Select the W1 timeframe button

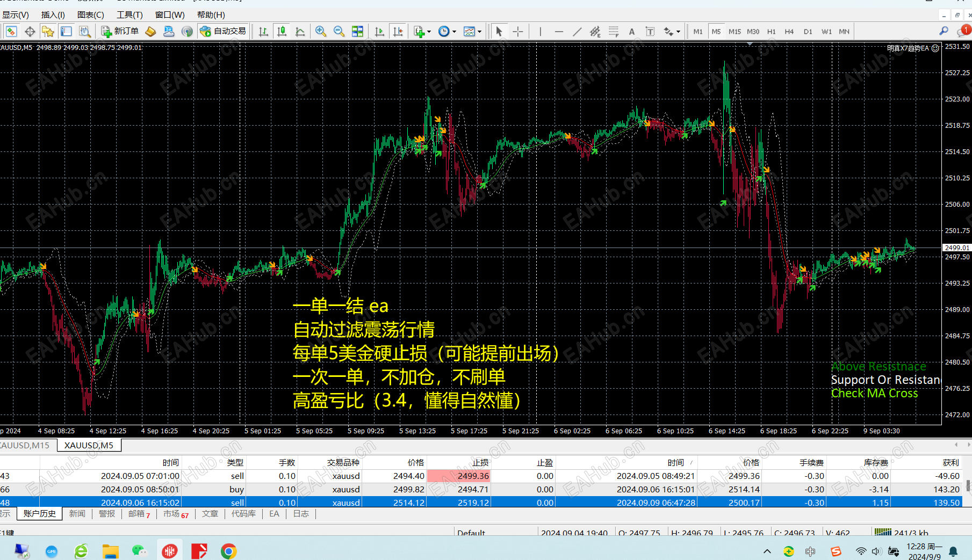(826, 32)
